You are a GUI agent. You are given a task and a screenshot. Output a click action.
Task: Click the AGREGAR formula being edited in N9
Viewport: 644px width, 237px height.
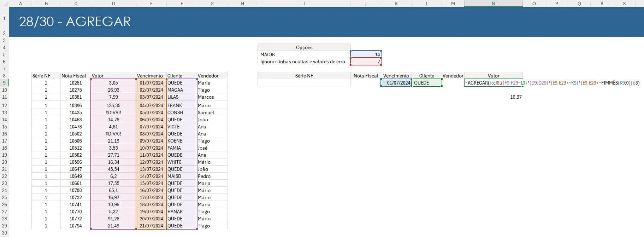point(552,83)
